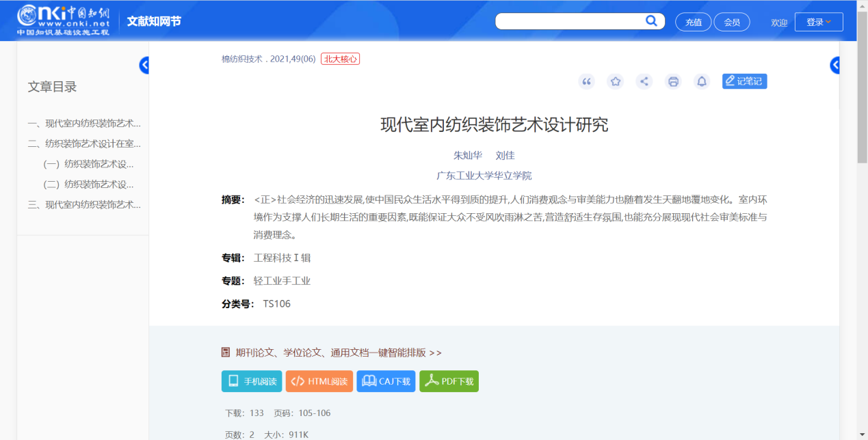The image size is (868, 440).
Task: Click the 充值 recharge button
Action: [694, 22]
